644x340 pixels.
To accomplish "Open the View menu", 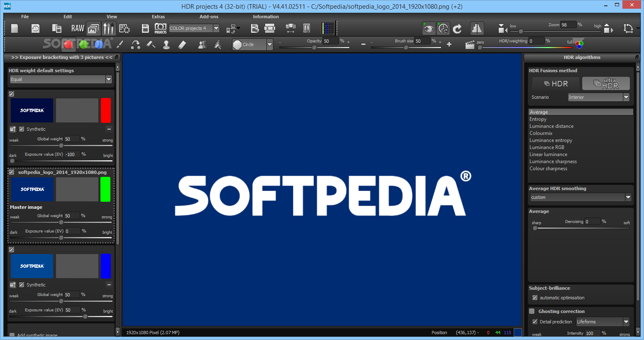I will (112, 17).
